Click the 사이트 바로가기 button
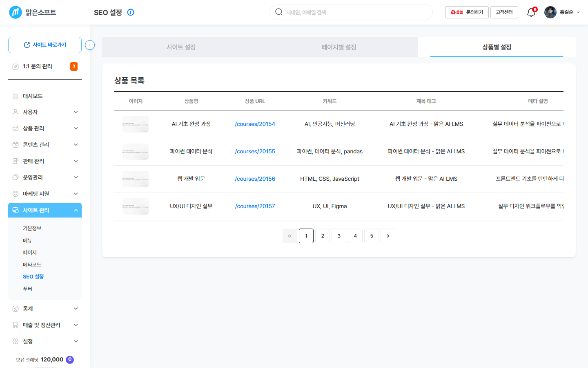Viewport: 588px width, 368px height. (45, 45)
